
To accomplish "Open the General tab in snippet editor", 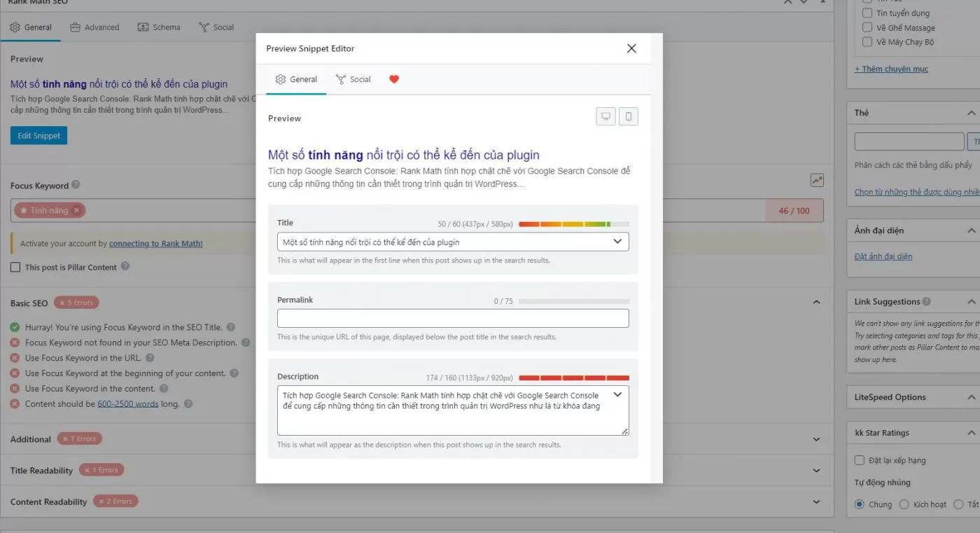I will pyautogui.click(x=296, y=79).
